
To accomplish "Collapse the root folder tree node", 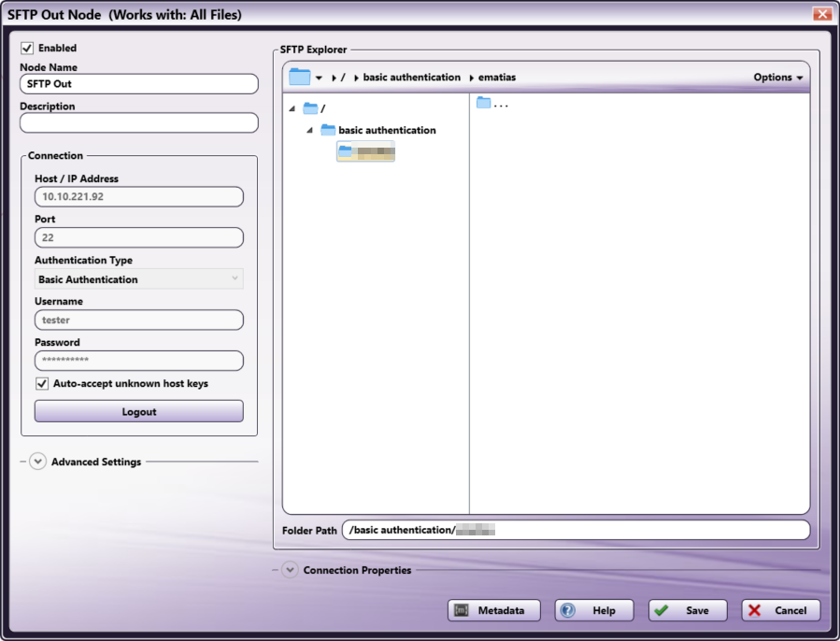I will (x=292, y=108).
